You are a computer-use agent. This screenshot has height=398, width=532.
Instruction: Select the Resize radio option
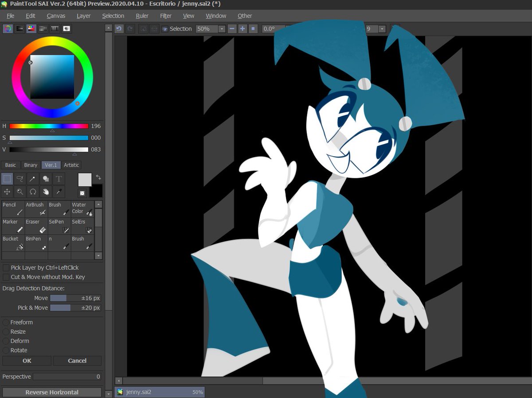click(x=6, y=331)
